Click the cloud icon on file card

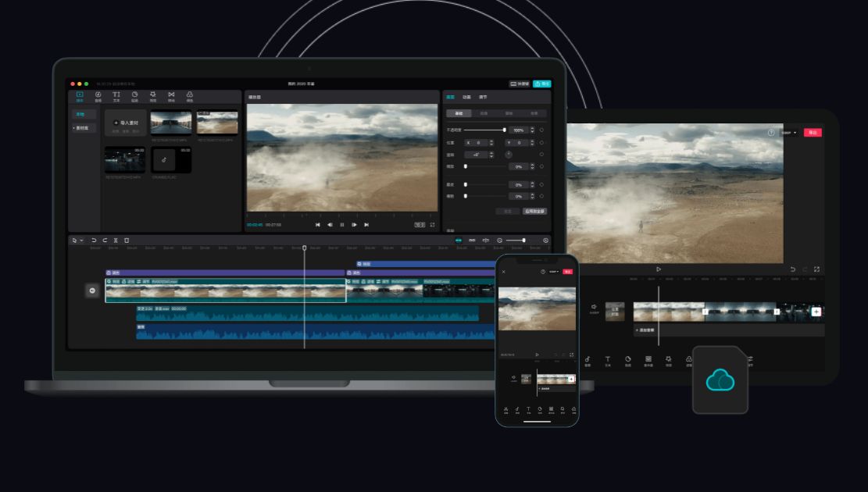point(720,380)
